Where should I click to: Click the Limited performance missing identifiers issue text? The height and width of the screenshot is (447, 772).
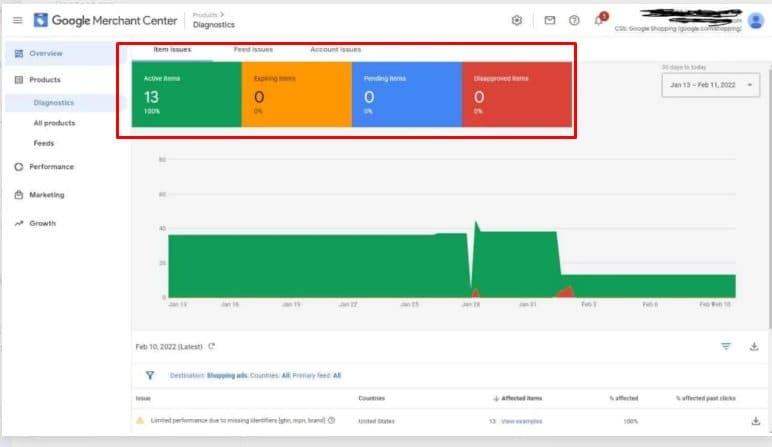tap(238, 420)
